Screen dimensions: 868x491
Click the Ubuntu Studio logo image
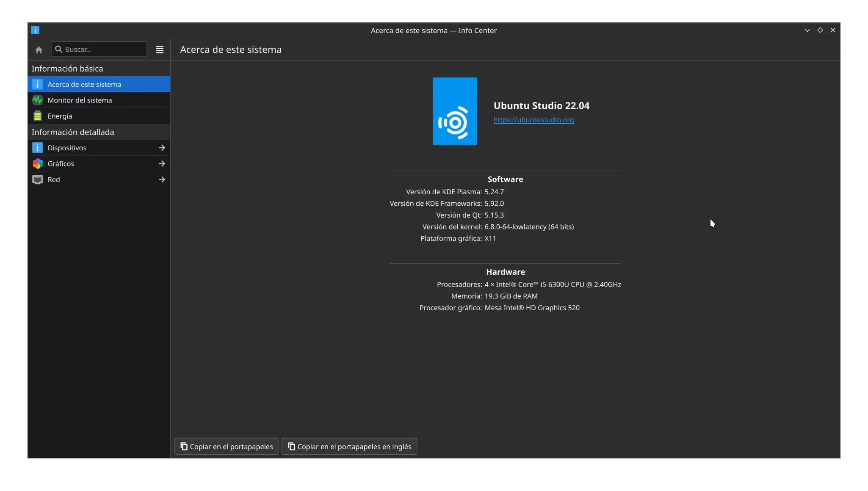point(455,111)
